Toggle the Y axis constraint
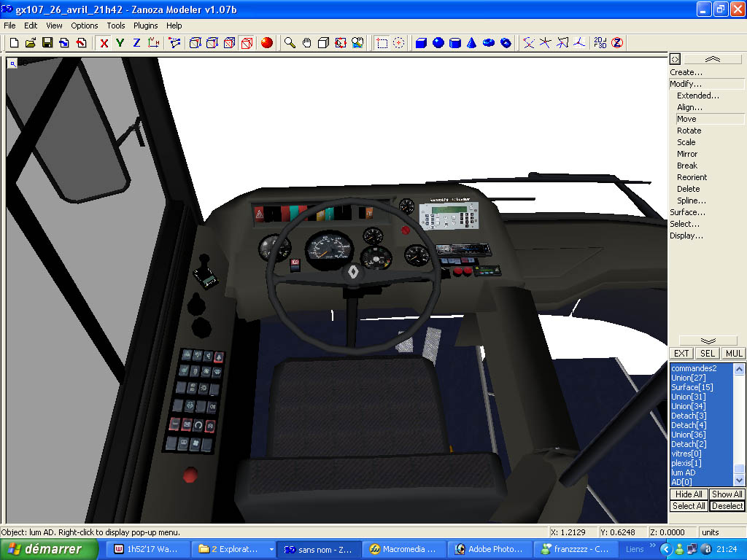The width and height of the screenshot is (747, 560). pyautogui.click(x=120, y=43)
